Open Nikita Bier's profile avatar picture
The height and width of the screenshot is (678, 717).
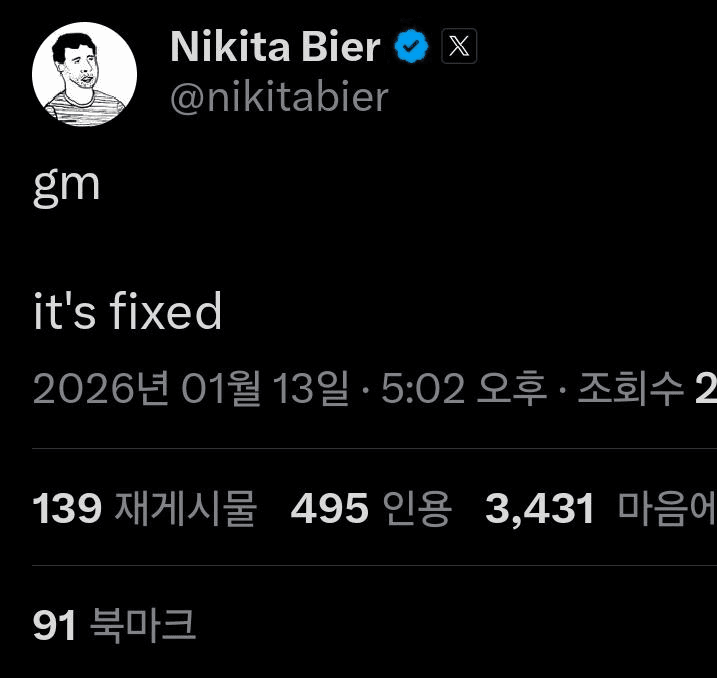pos(84,74)
